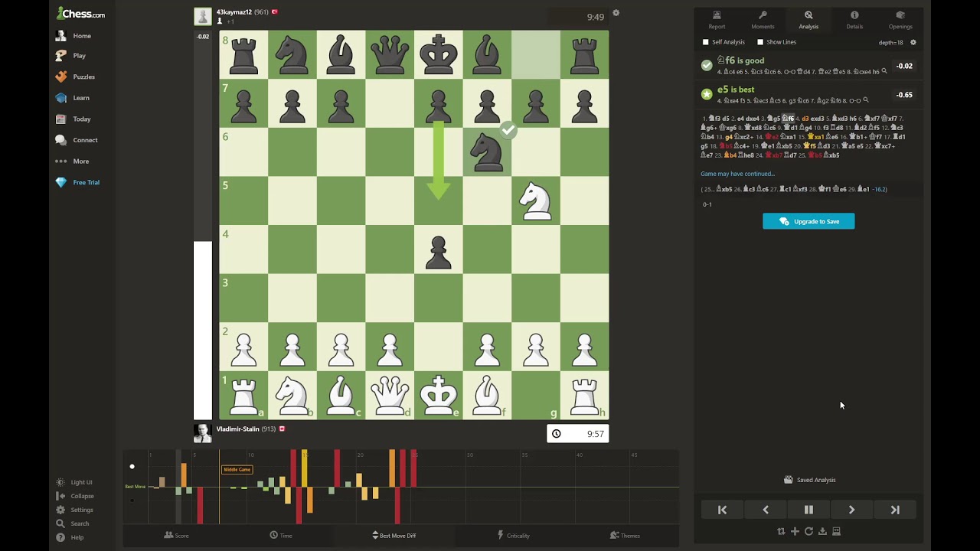
Task: Select the Analysis tab
Action: click(x=808, y=20)
